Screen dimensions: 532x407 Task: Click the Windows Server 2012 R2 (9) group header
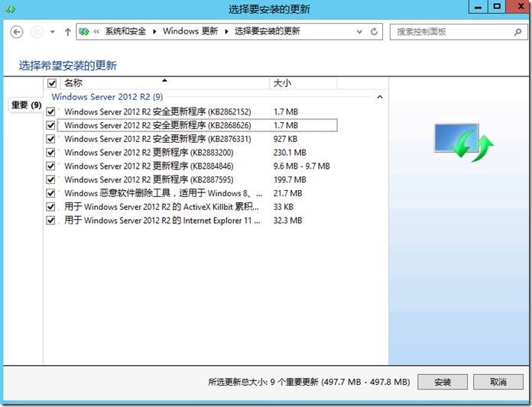pyautogui.click(x=107, y=97)
